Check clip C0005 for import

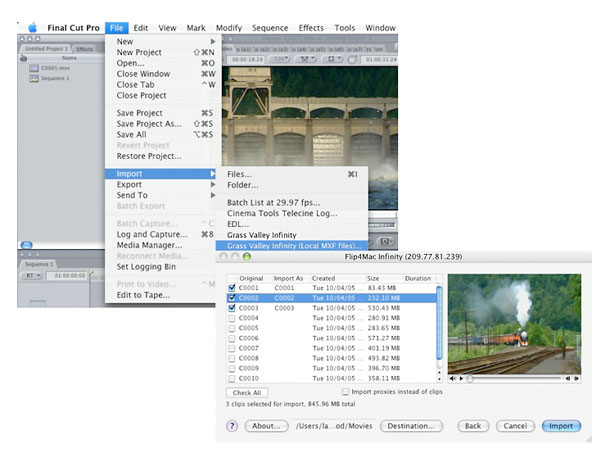(x=232, y=328)
